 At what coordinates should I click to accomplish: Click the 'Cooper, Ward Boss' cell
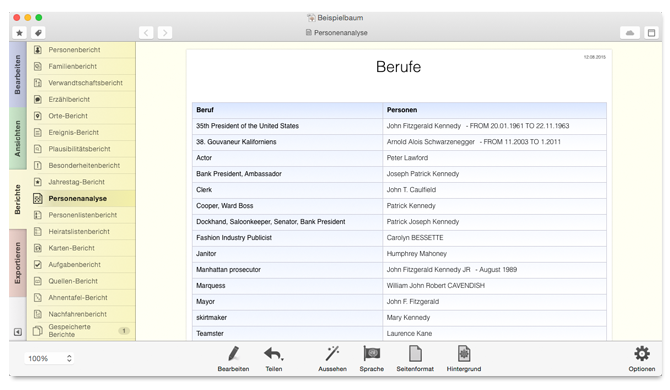(x=288, y=206)
